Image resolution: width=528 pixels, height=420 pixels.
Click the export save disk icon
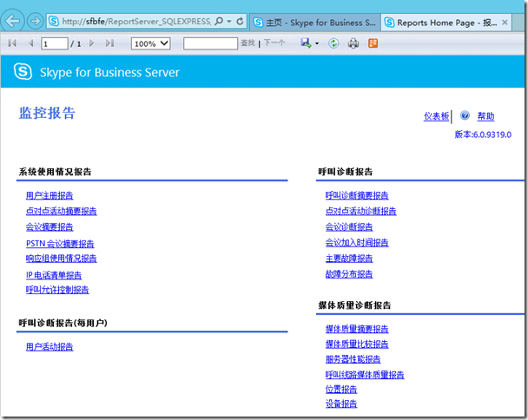coord(306,43)
